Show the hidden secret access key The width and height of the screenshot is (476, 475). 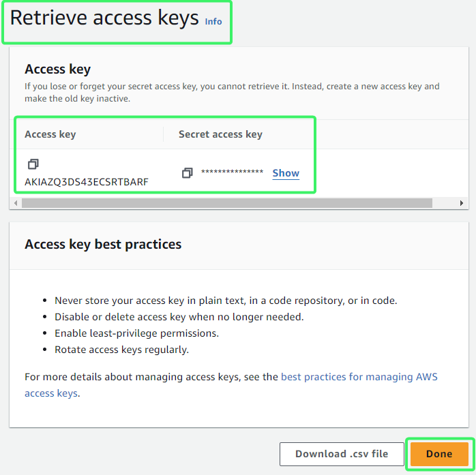point(286,173)
